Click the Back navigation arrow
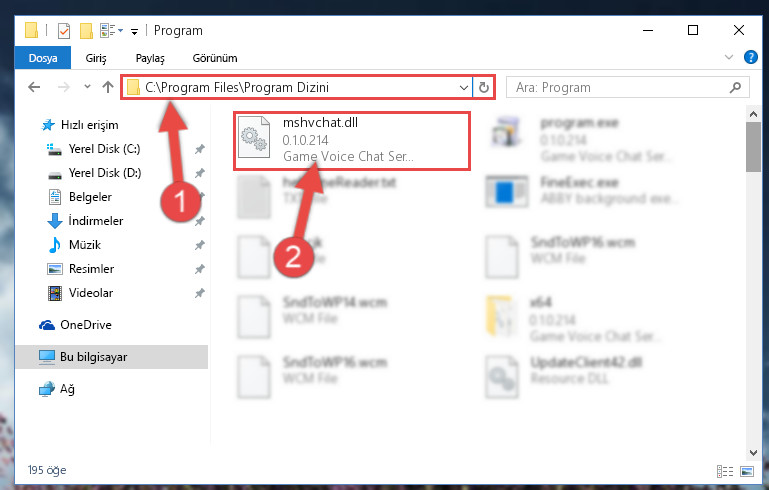Screen dimensions: 769x490 [x=34, y=87]
